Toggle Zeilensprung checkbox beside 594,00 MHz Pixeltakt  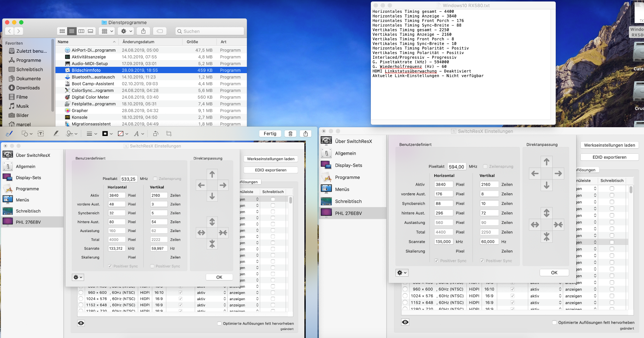point(485,166)
